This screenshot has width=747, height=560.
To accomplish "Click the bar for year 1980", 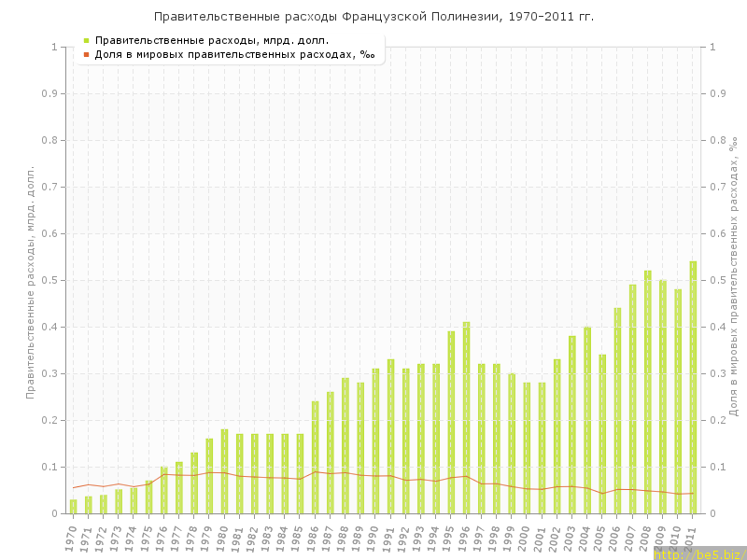I will tap(224, 471).
